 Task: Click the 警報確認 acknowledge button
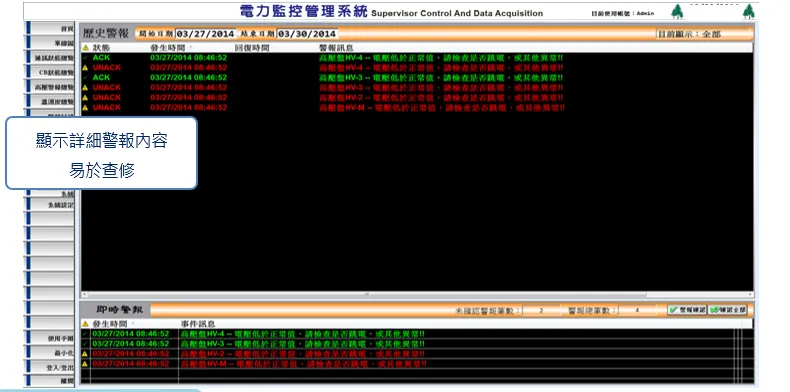(687, 310)
